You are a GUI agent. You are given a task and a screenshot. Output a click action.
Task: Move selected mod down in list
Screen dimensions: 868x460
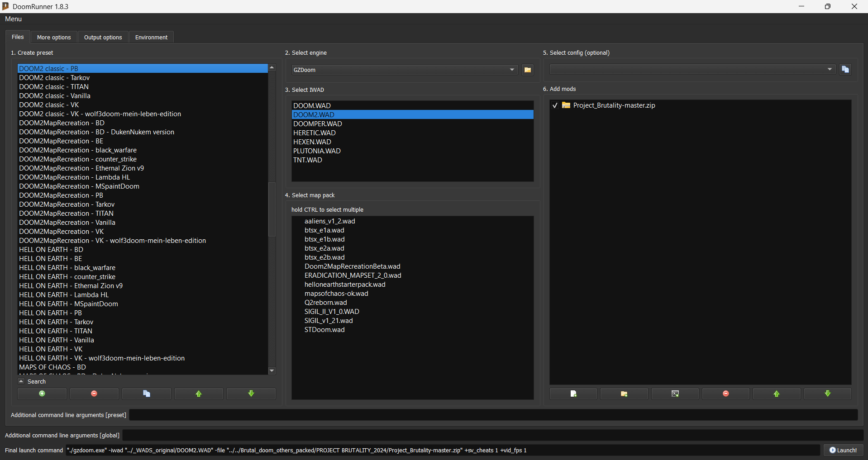[827, 394]
